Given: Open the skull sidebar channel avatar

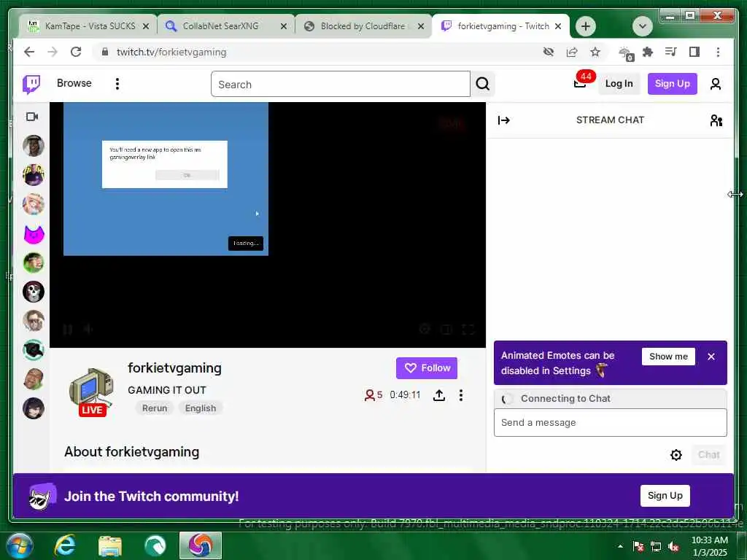Looking at the screenshot, I should (34, 292).
